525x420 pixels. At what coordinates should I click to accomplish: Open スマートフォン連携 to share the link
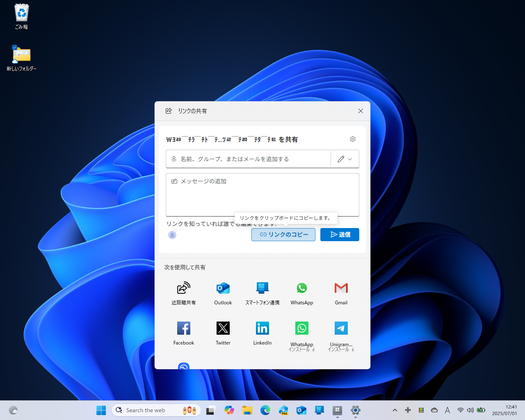(262, 292)
